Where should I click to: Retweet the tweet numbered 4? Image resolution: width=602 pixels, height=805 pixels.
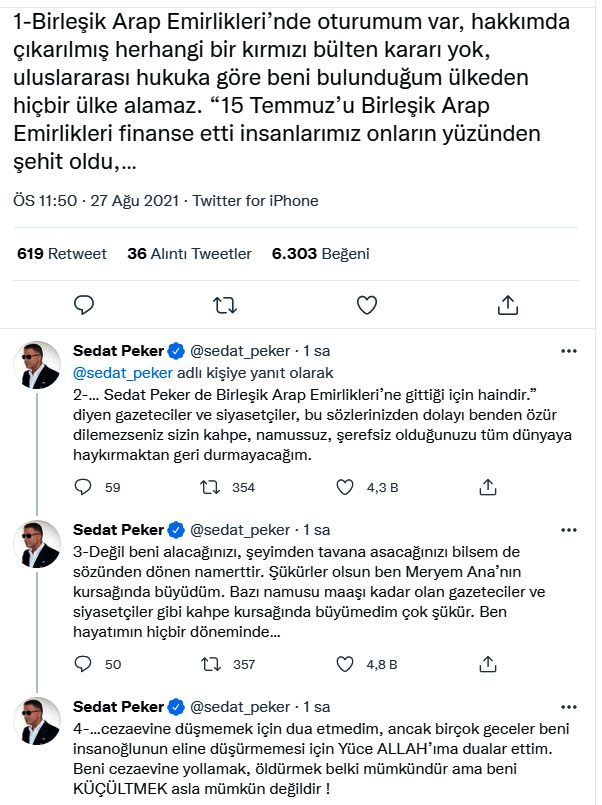coord(212,803)
